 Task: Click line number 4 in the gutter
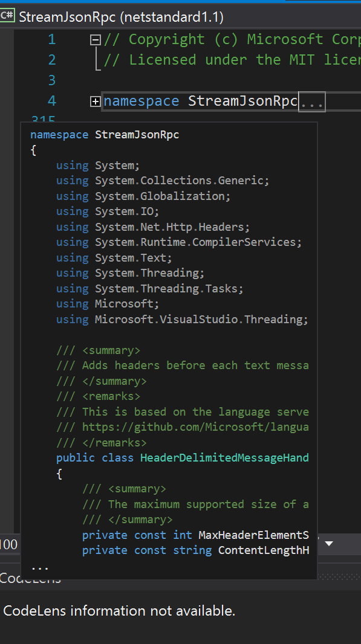(x=51, y=101)
